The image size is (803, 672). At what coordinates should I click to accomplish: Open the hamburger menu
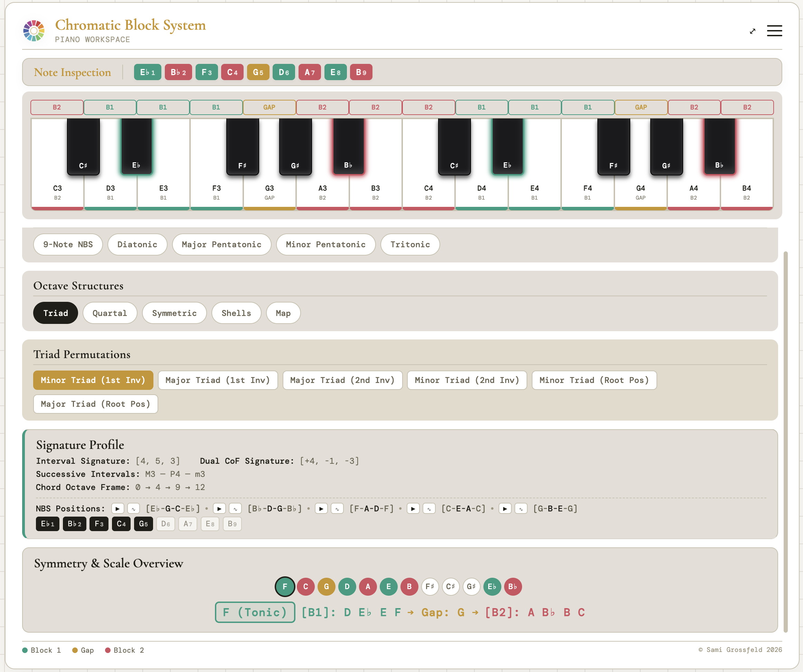[774, 31]
